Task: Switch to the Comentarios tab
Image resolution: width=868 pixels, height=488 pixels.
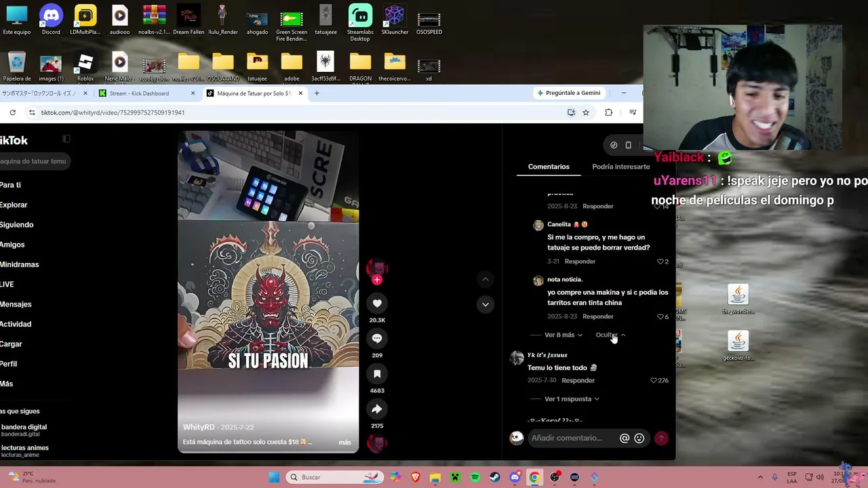Action: (549, 167)
